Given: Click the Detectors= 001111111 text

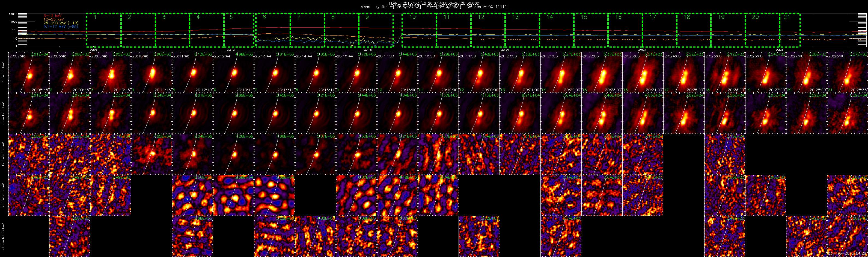Looking at the screenshot, I should pyautogui.click(x=487, y=7).
